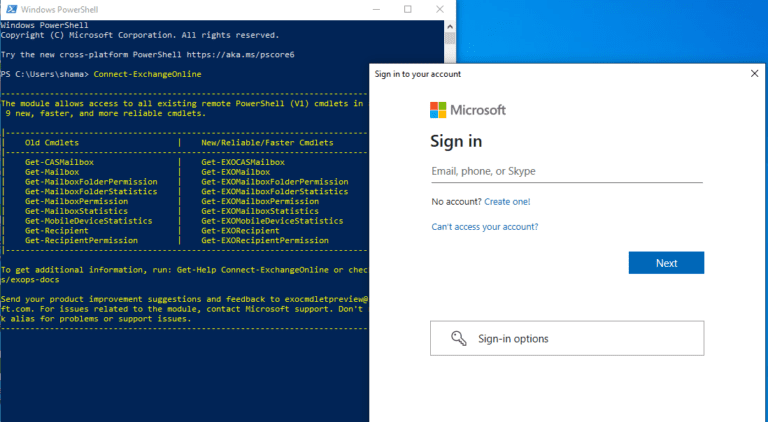Click the Microsoft four-square logo

pyautogui.click(x=438, y=110)
